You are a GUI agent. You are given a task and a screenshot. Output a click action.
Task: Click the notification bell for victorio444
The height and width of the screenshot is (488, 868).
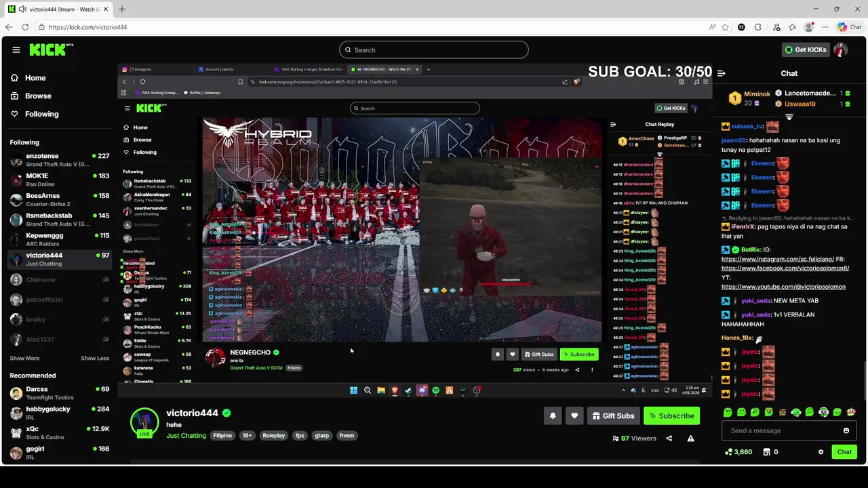coord(553,415)
